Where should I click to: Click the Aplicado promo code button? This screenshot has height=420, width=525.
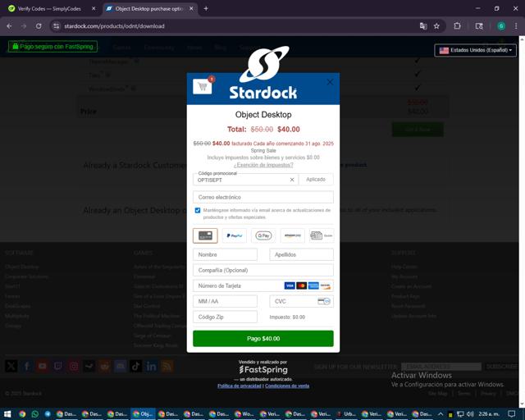coord(316,179)
